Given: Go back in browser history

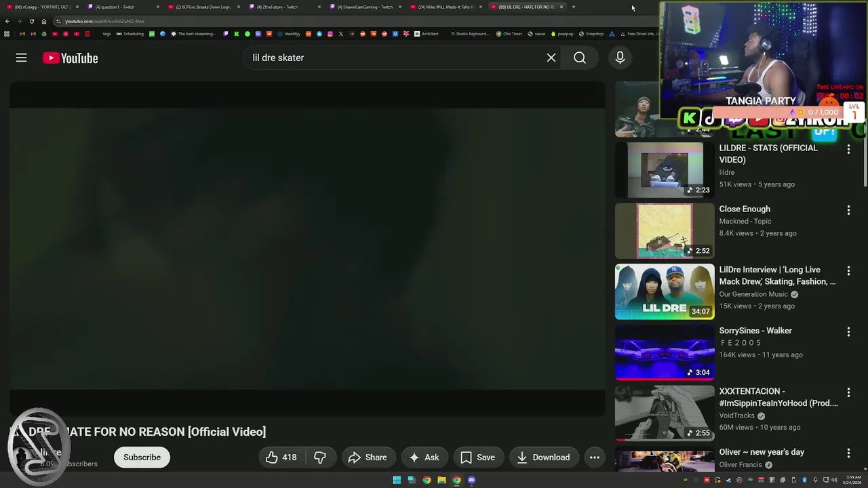Looking at the screenshot, I should pyautogui.click(x=7, y=21).
